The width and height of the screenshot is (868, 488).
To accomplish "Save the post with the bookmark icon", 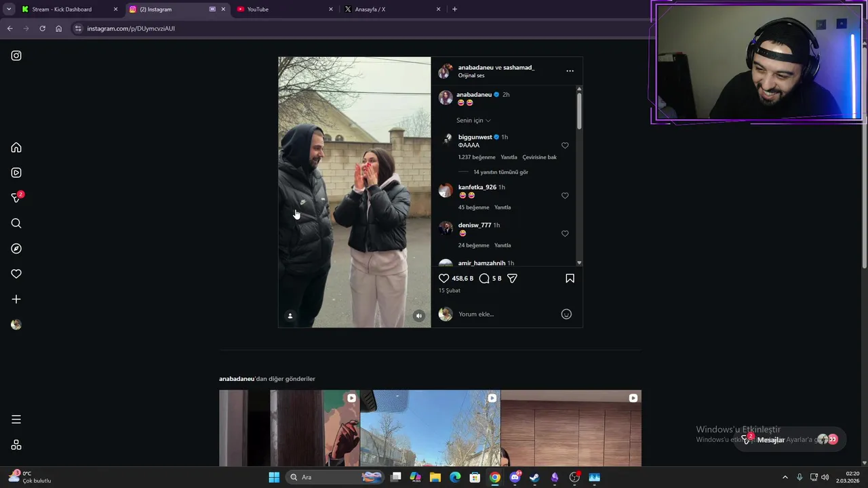I will [x=570, y=279].
